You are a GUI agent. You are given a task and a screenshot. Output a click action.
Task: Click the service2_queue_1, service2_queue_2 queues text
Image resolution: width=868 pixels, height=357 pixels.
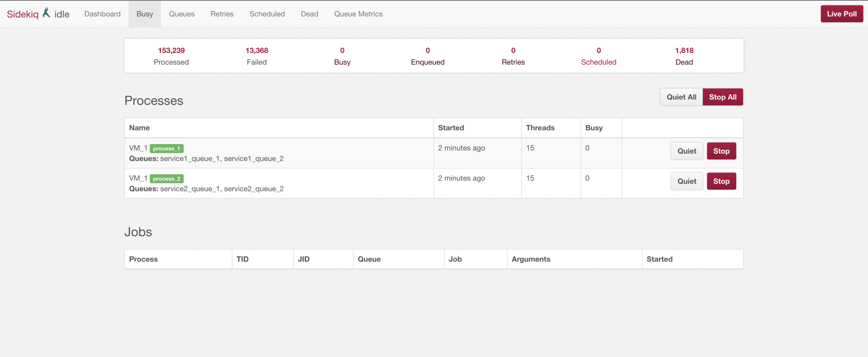point(222,189)
